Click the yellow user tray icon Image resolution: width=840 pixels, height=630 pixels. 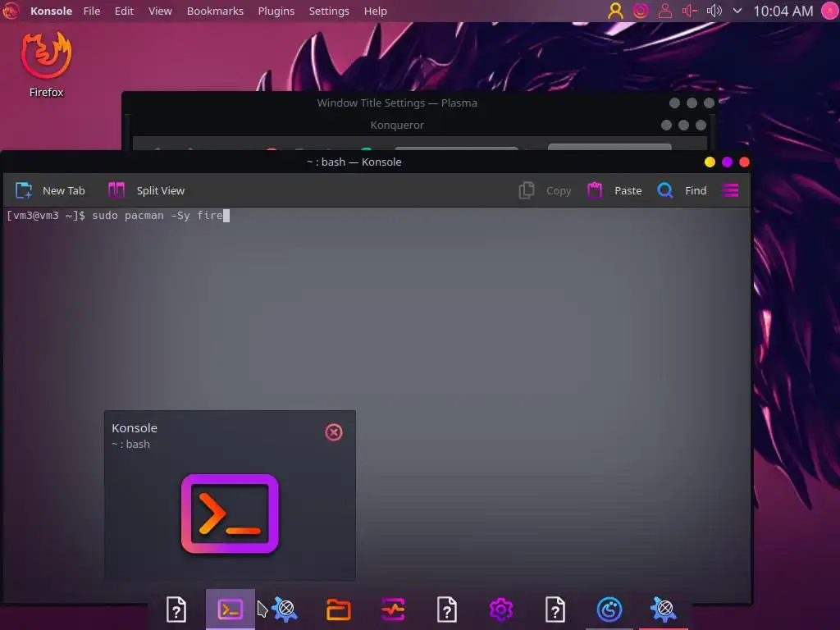point(615,11)
